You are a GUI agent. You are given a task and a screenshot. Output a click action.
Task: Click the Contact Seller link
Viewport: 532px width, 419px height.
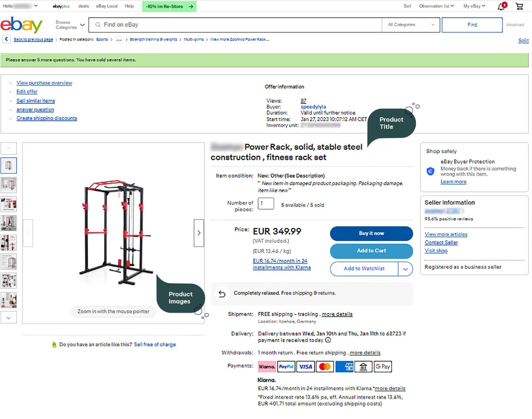441,243
